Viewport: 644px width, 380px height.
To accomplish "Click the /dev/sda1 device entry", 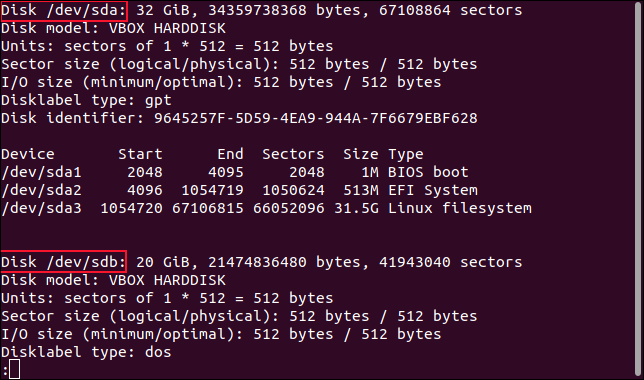I will 41,172.
